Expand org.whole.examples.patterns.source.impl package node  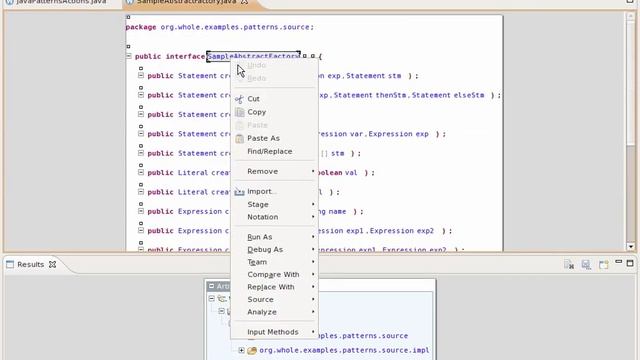coord(241,350)
